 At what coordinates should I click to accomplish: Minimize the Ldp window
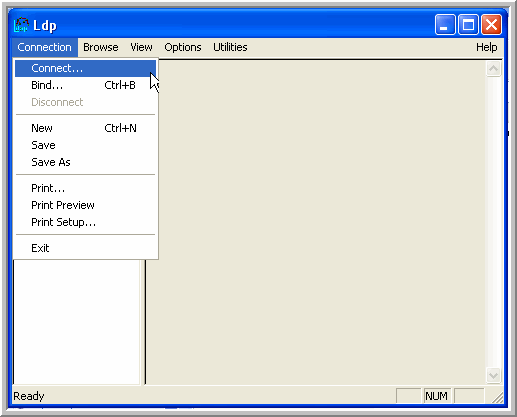click(445, 25)
